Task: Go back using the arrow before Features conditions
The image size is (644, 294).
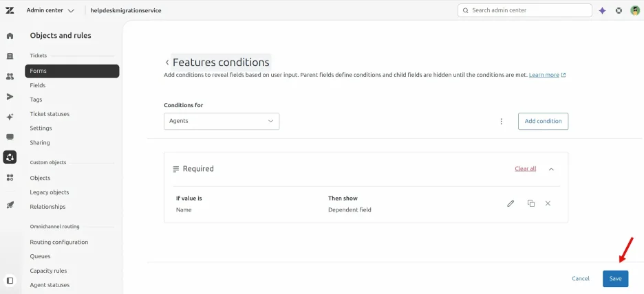Action: pos(167,63)
